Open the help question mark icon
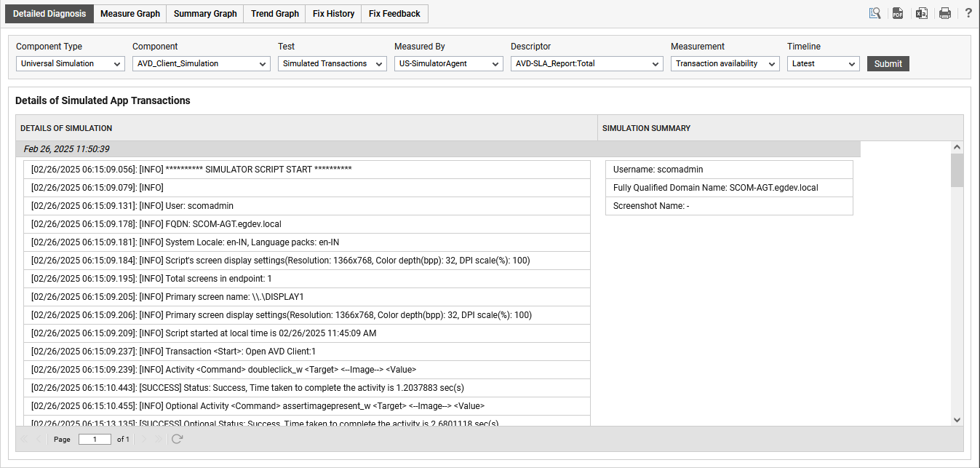Image resolution: width=980 pixels, height=468 pixels. (968, 13)
